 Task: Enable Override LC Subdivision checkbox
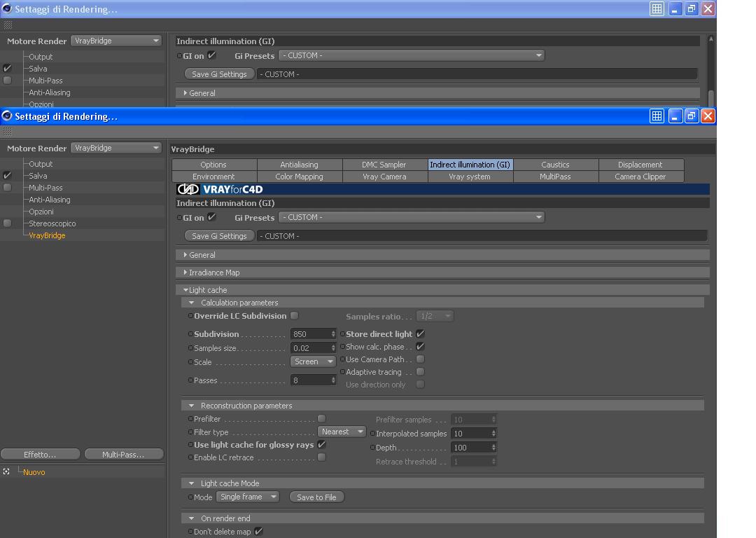point(294,315)
